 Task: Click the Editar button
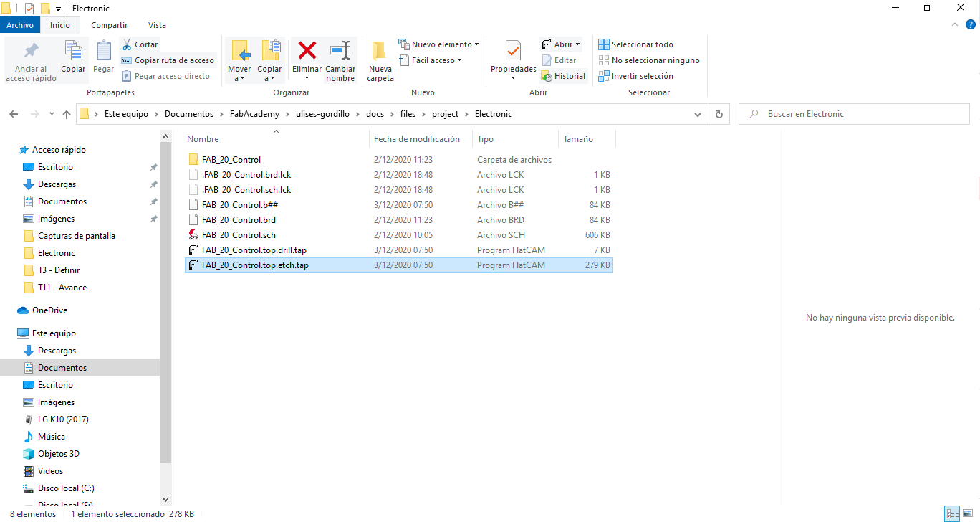[559, 60]
